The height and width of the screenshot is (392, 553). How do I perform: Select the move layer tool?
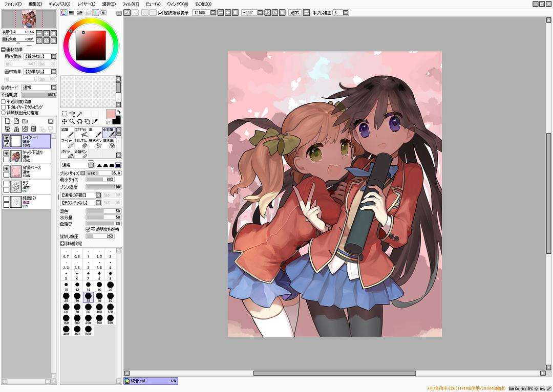point(65,121)
